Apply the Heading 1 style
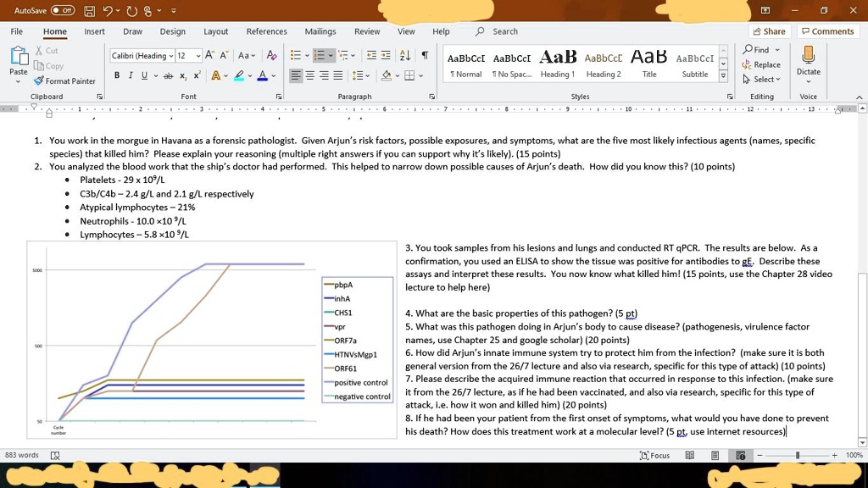 tap(558, 64)
